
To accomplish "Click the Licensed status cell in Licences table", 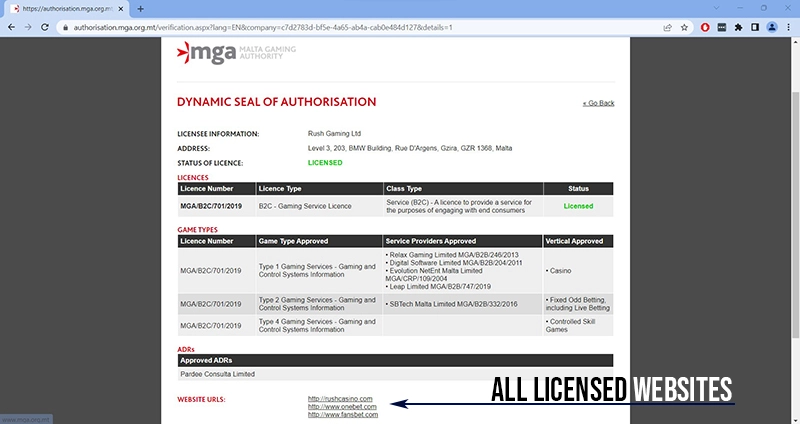I will click(578, 206).
